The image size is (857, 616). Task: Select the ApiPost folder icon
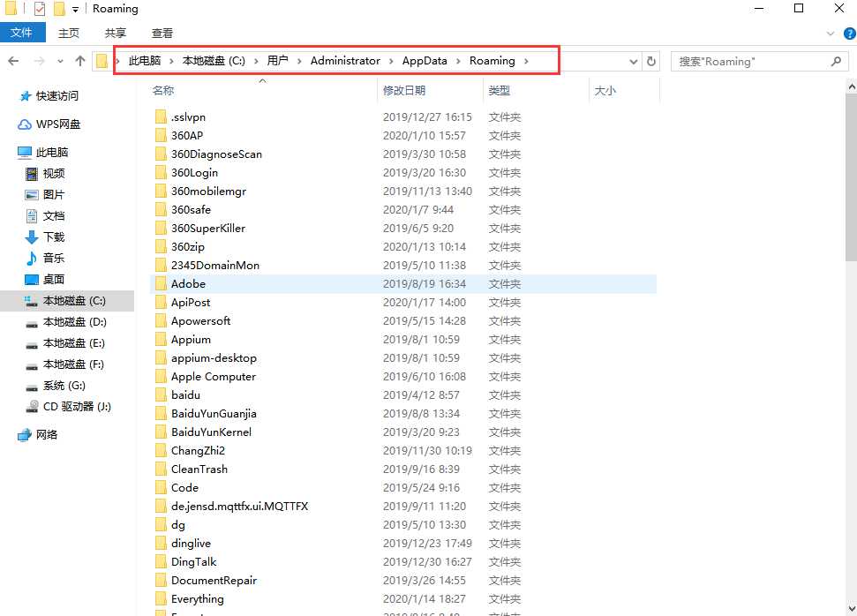[x=160, y=302]
